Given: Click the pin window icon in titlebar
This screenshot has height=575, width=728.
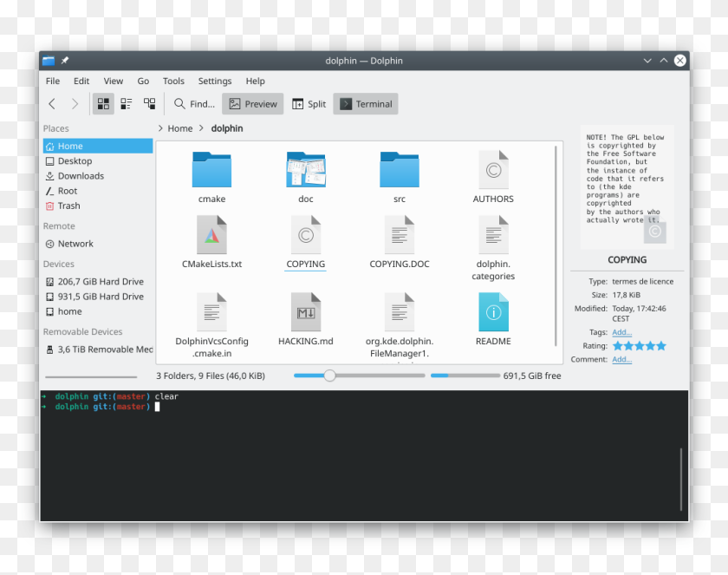Looking at the screenshot, I should pyautogui.click(x=64, y=61).
